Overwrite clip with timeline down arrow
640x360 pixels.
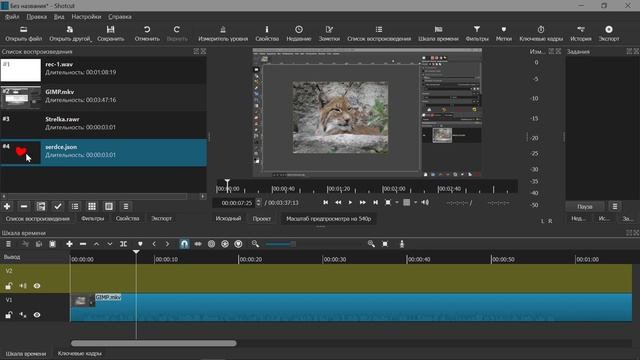coord(110,244)
